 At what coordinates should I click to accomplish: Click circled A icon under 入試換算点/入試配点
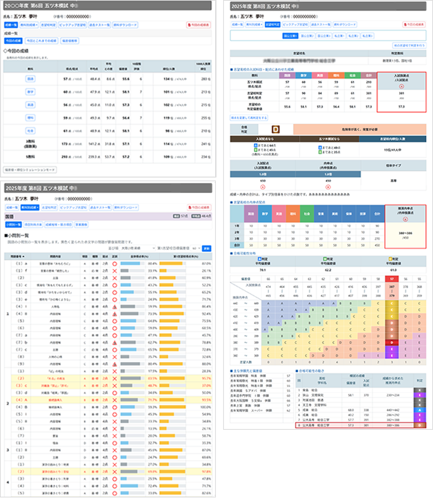tap(402, 86)
